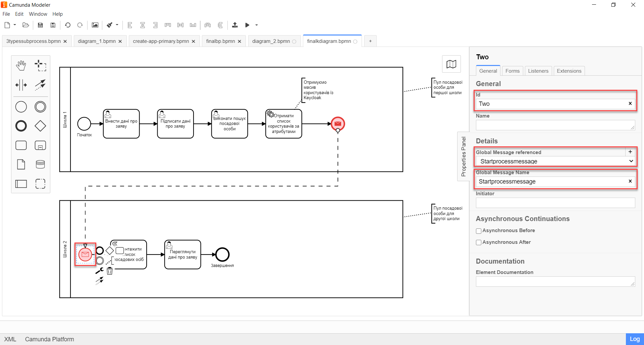Click the trash icon to delete element

(x=110, y=271)
